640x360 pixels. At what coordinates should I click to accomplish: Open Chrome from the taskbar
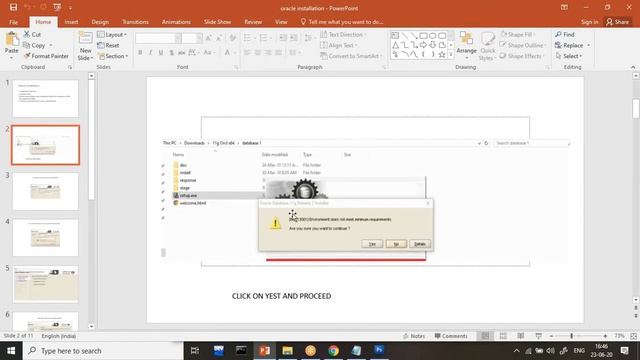tap(333, 351)
